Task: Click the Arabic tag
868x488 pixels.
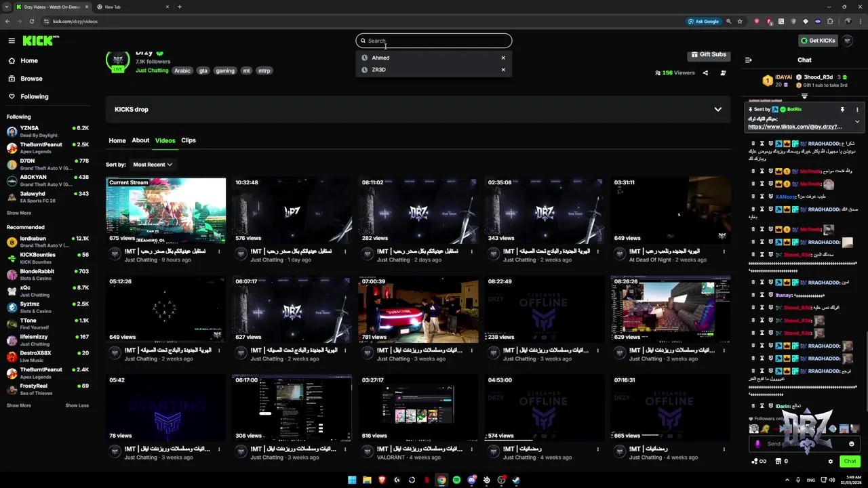Action: click(182, 70)
